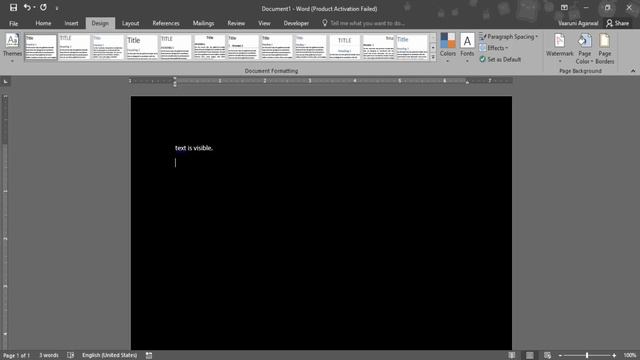Apply the first document formatting style thumbnail
The height and width of the screenshot is (360, 640).
41,47
